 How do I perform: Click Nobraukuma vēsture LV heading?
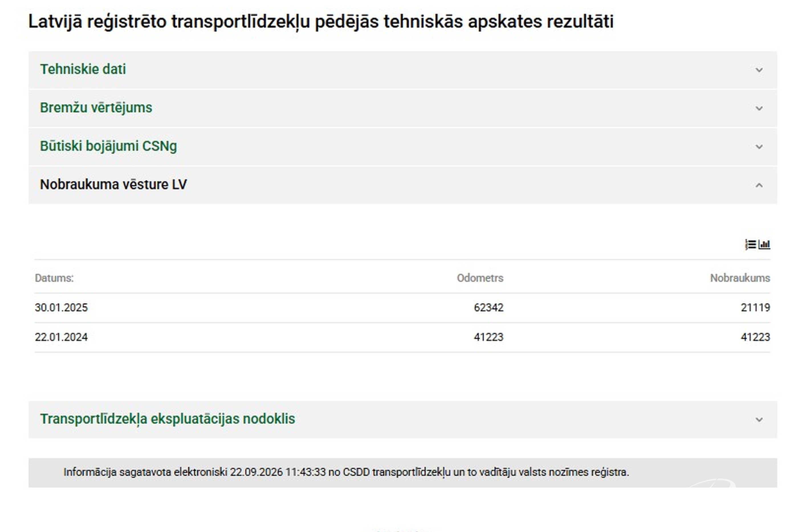tap(113, 185)
